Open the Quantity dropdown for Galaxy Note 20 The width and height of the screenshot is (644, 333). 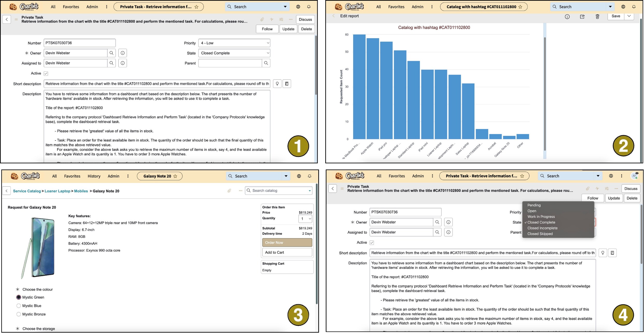(x=305, y=218)
